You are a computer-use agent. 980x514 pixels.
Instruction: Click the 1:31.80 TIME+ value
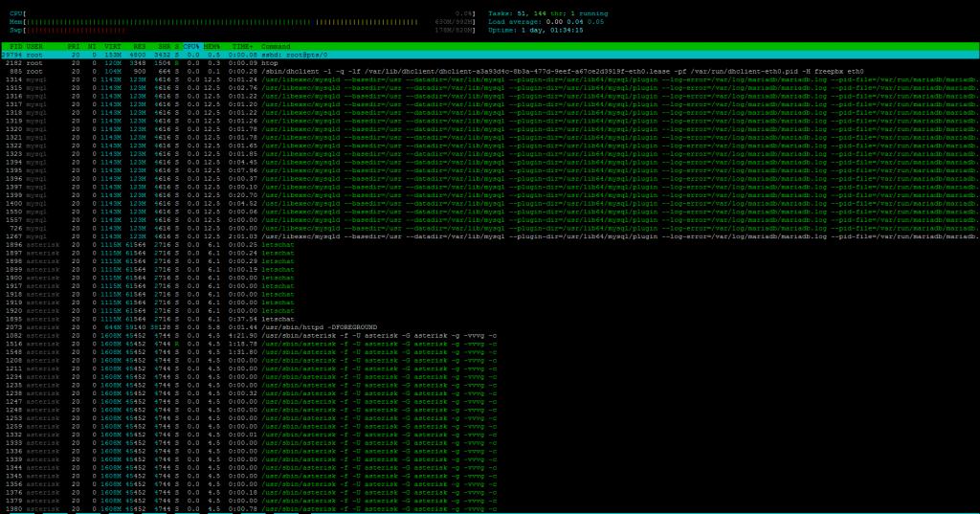click(x=243, y=352)
